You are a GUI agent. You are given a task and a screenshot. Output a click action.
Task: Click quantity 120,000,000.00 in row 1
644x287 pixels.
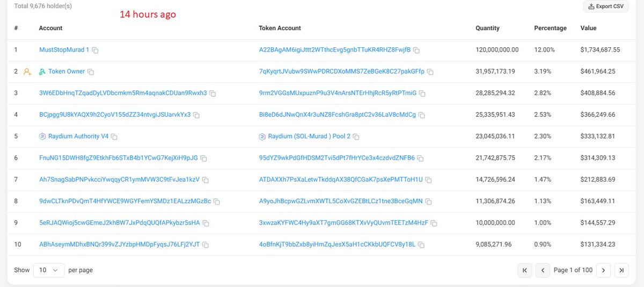click(497, 49)
